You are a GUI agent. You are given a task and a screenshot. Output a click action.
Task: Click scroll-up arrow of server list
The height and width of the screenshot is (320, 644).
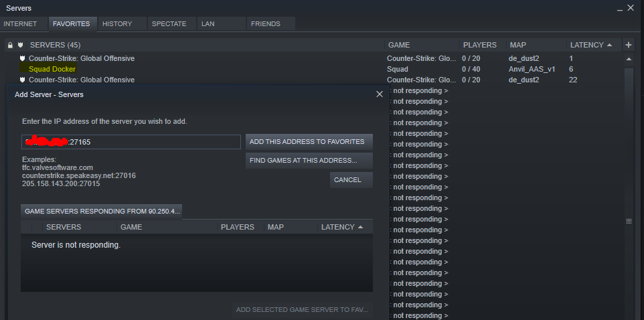tap(629, 59)
